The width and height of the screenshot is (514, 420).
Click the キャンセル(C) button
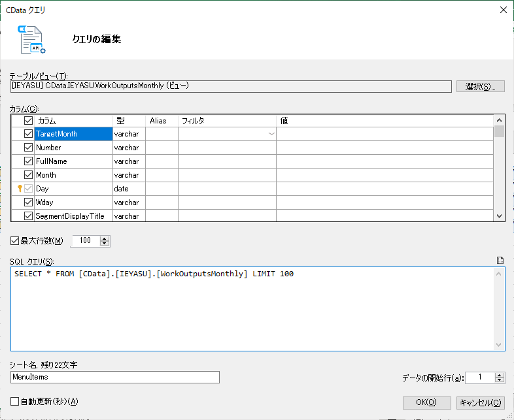(480, 402)
